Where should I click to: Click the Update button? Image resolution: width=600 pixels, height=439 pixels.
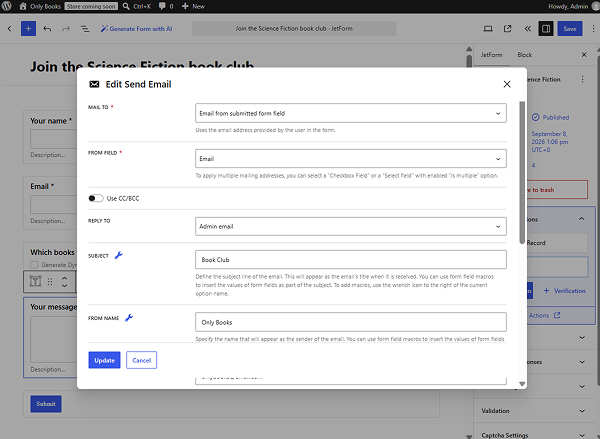click(x=104, y=360)
